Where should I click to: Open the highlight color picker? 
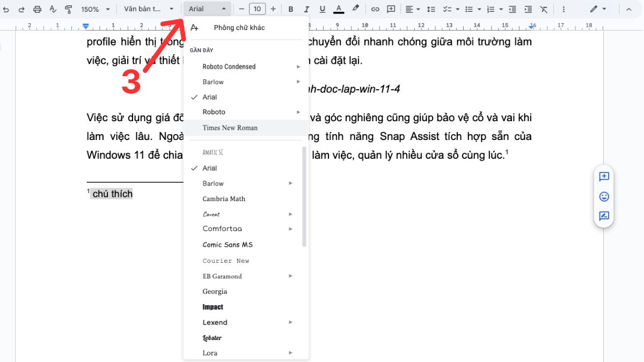pyautogui.click(x=355, y=9)
